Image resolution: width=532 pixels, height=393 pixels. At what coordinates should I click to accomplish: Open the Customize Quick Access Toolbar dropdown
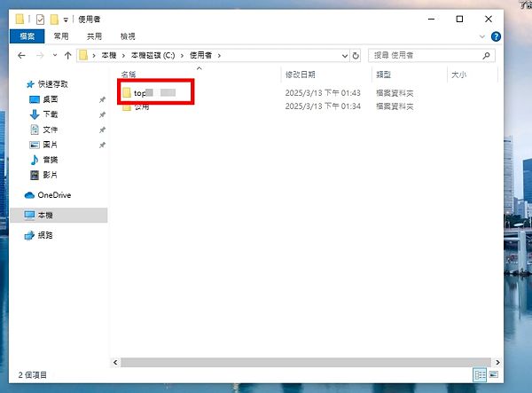(x=66, y=19)
